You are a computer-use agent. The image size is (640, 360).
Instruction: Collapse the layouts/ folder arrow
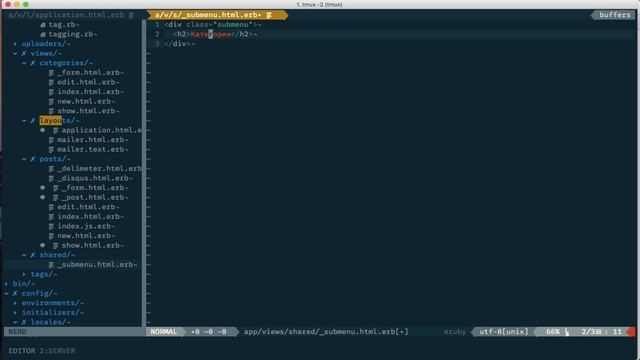[x=24, y=120]
